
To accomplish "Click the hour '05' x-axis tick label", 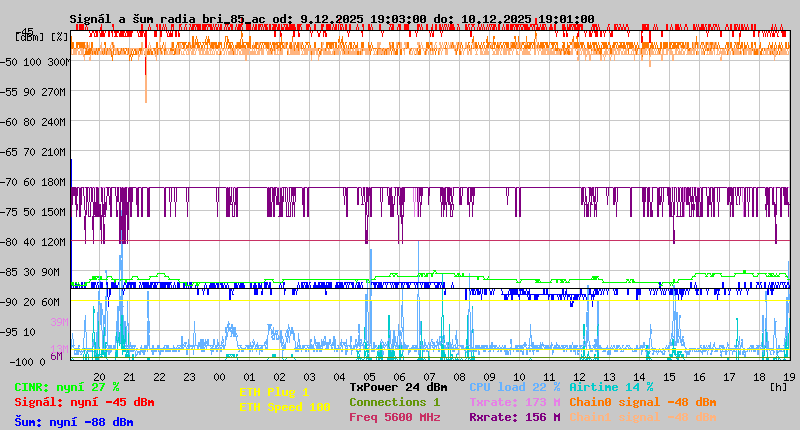I will pyautogui.click(x=369, y=377).
